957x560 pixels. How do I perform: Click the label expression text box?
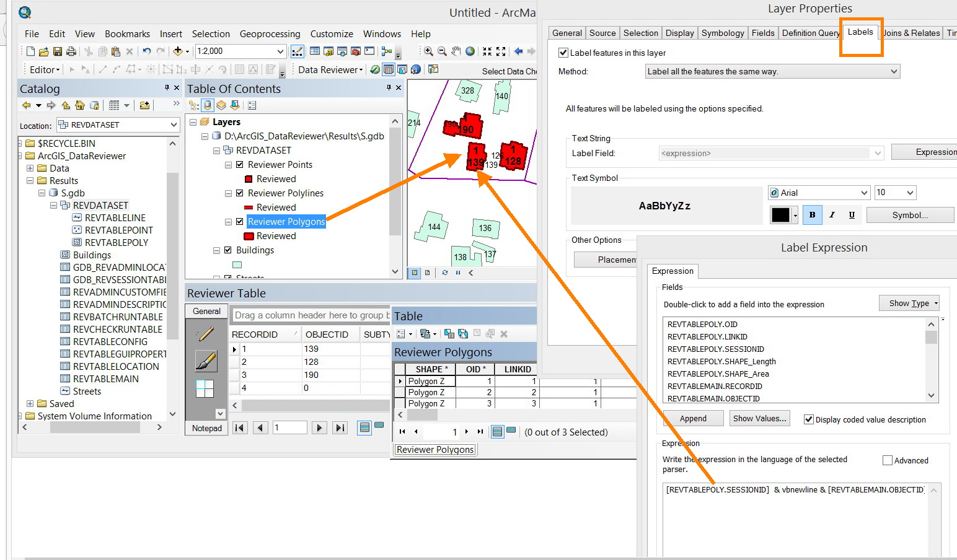801,521
